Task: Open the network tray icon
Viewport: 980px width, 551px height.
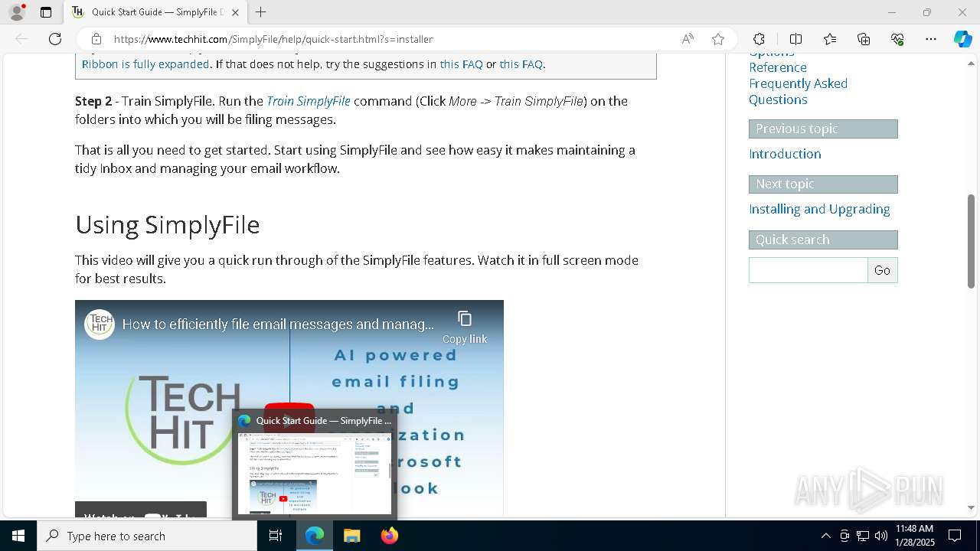Action: (x=863, y=536)
